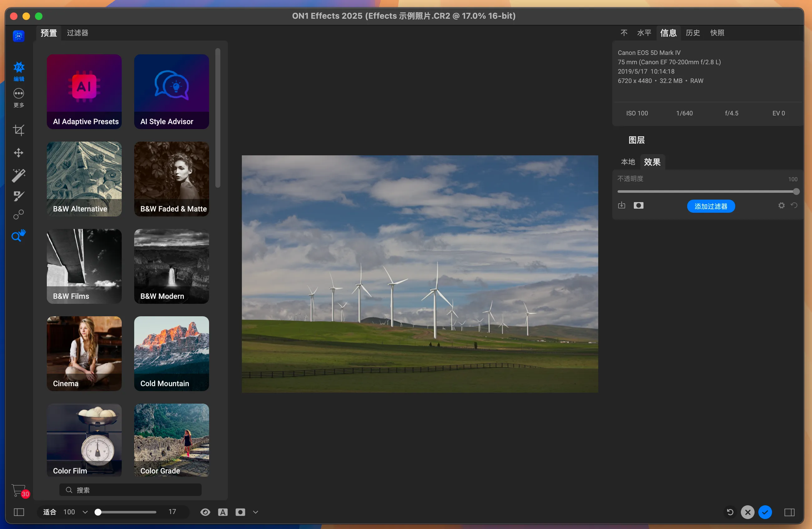
Task: Select the retouch clone tool icon
Action: [18, 215]
